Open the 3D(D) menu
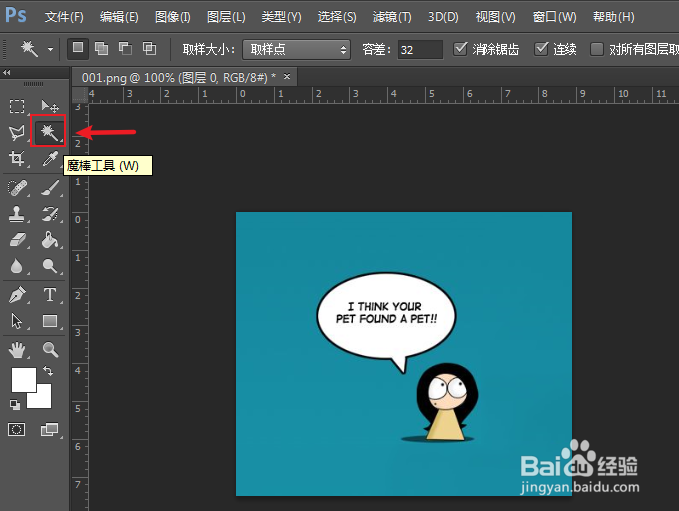This screenshot has height=511, width=679. coord(443,17)
